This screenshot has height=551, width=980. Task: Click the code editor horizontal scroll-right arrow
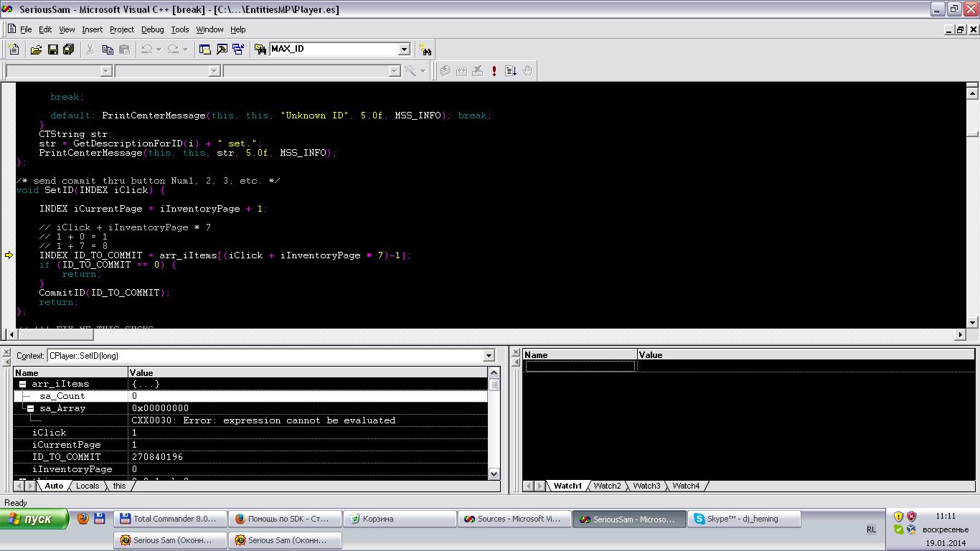click(961, 334)
